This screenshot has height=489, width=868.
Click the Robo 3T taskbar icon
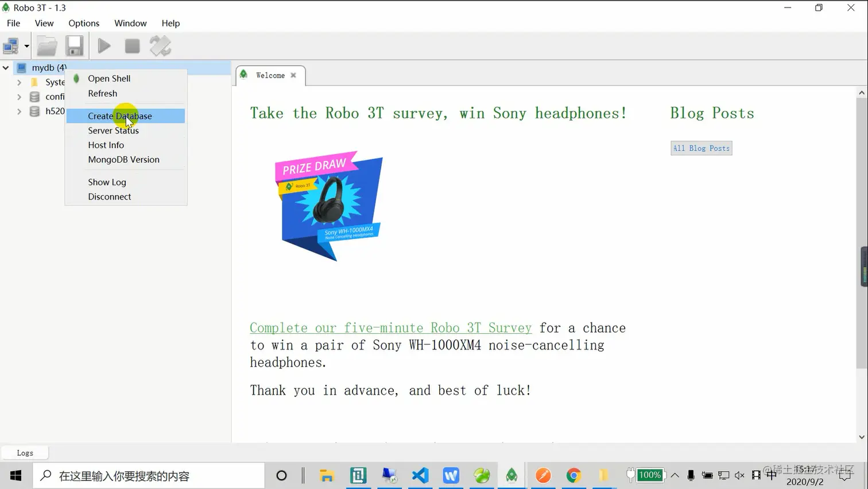pos(511,476)
